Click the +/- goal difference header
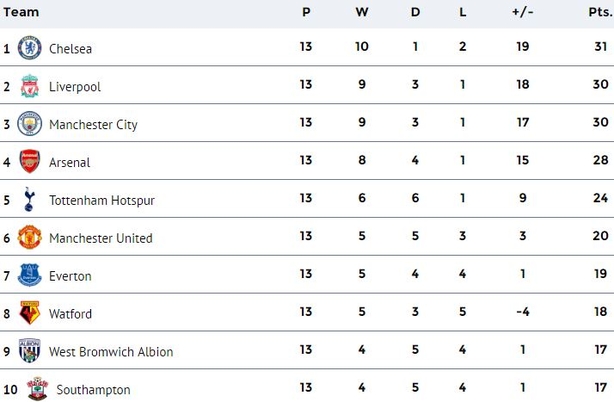This screenshot has width=614, height=402. tap(522, 12)
